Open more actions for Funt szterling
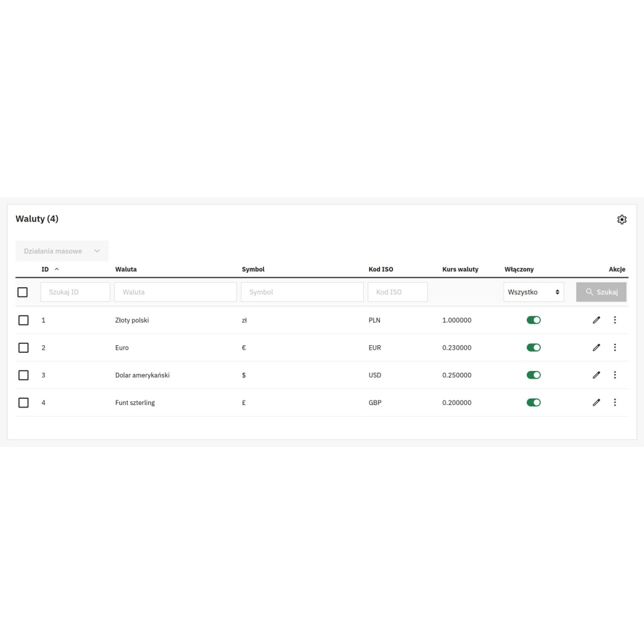The image size is (644, 644). pyautogui.click(x=615, y=402)
